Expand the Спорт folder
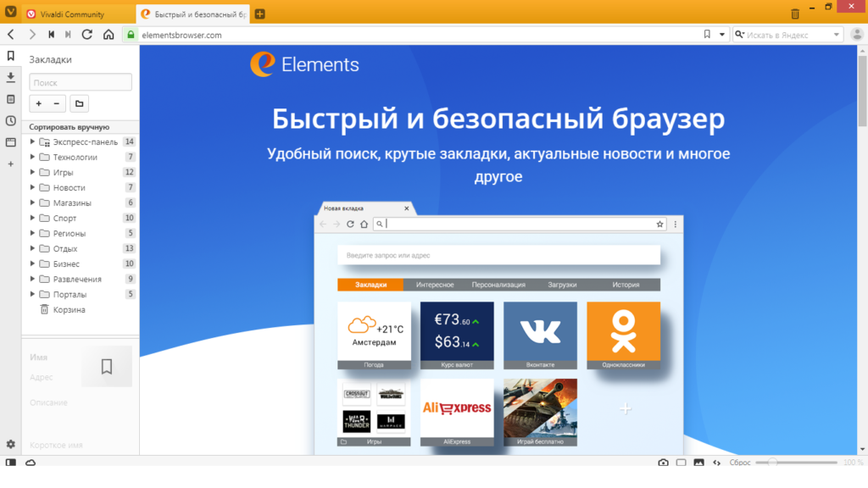 [32, 218]
